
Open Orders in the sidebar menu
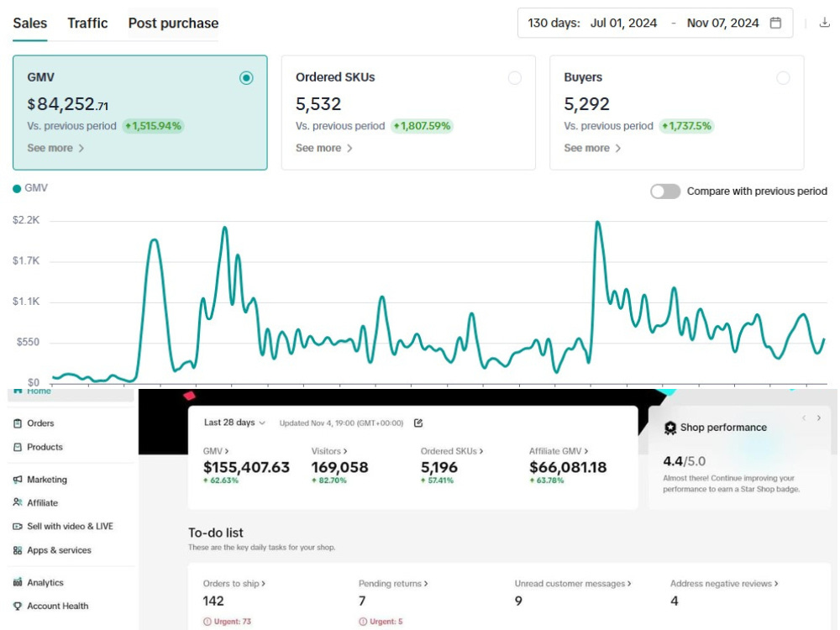click(x=40, y=423)
